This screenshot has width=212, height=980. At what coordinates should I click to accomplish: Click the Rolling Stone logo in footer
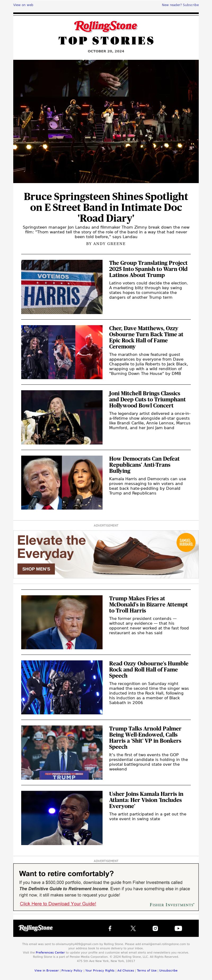[36, 928]
